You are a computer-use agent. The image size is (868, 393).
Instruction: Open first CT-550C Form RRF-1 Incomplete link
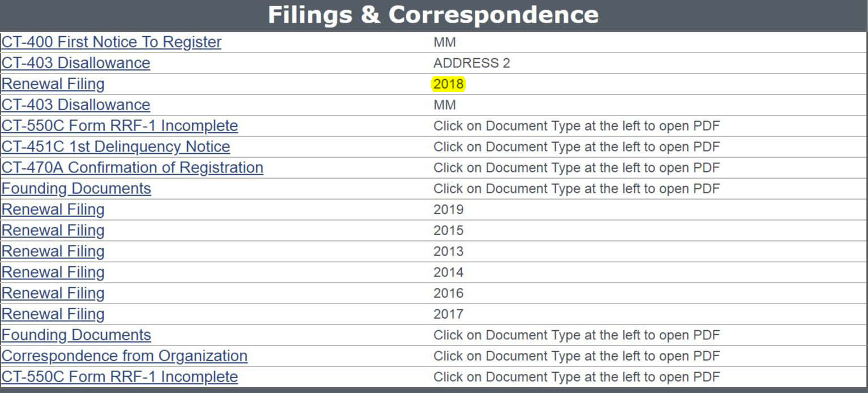pyautogui.click(x=120, y=126)
